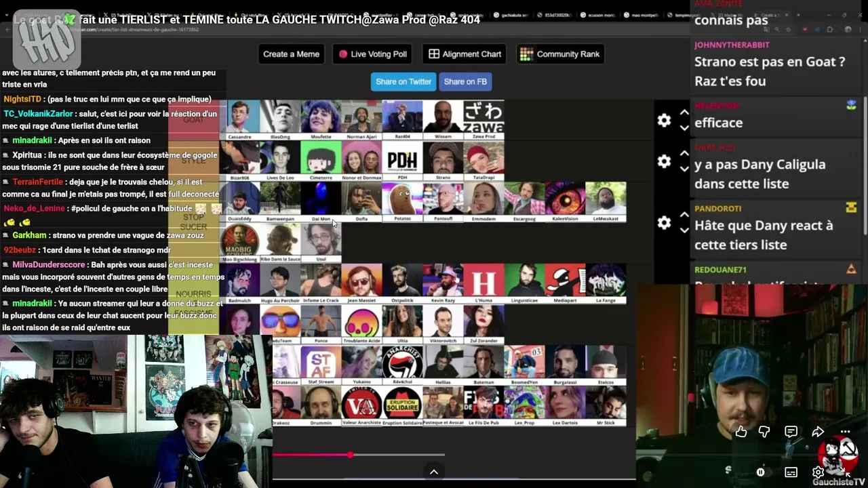Click chat username JOHNNYTHERABBIT
This screenshot has height=488, width=868.
[x=731, y=45]
